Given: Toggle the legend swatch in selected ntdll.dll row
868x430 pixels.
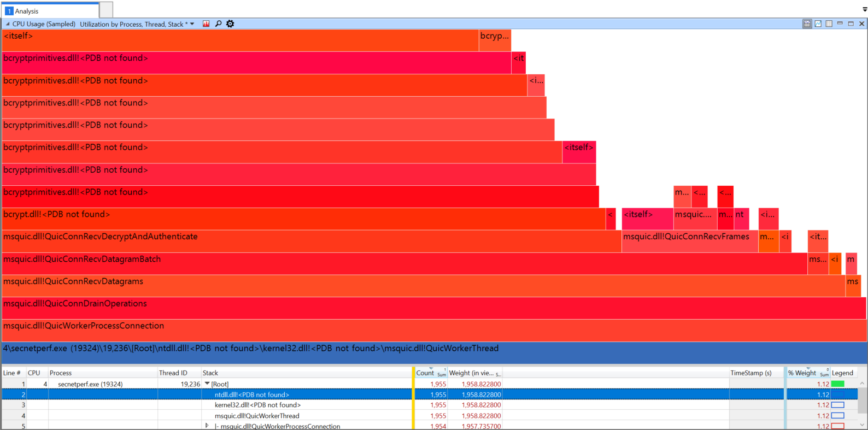Looking at the screenshot, I should (x=837, y=394).
